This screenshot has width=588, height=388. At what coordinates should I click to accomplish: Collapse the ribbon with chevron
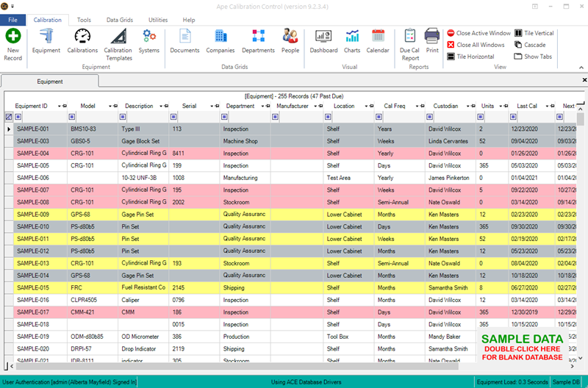pyautogui.click(x=581, y=68)
